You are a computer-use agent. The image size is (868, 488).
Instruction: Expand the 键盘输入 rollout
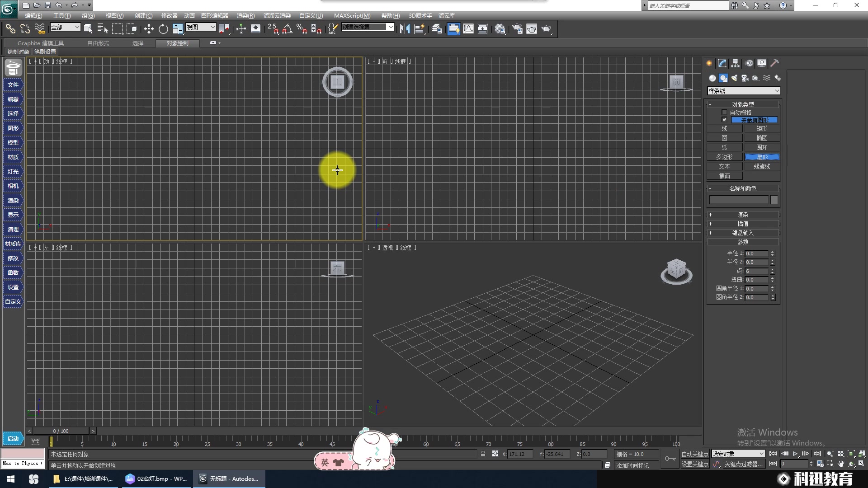pos(743,233)
